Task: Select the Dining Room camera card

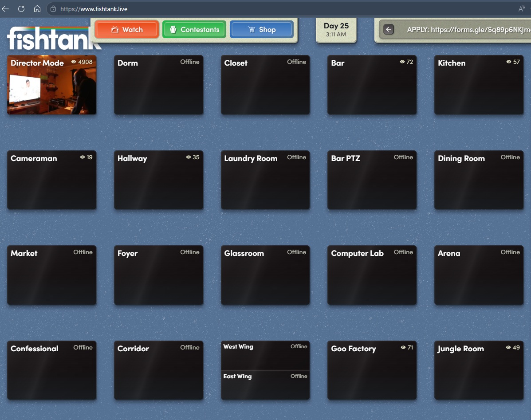Action: point(479,180)
